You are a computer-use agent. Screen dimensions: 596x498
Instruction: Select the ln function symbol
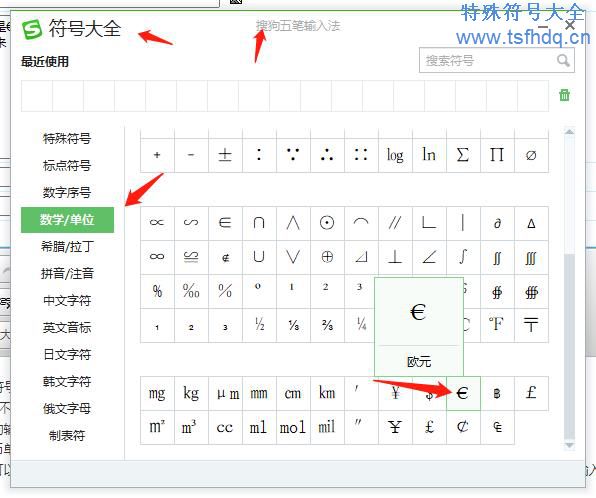click(429, 155)
